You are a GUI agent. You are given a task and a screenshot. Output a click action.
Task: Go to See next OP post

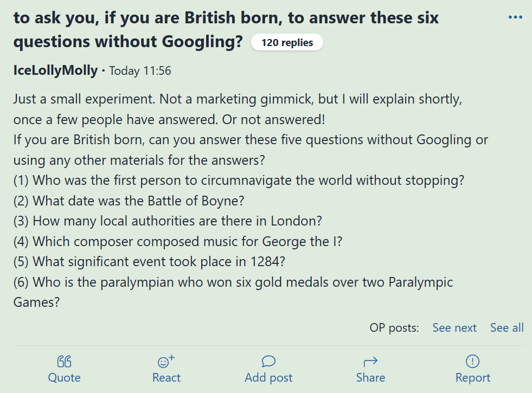(x=454, y=327)
